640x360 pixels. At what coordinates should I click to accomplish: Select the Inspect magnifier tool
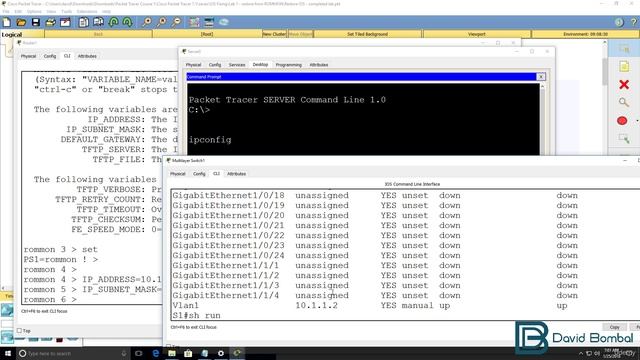tap(624, 102)
